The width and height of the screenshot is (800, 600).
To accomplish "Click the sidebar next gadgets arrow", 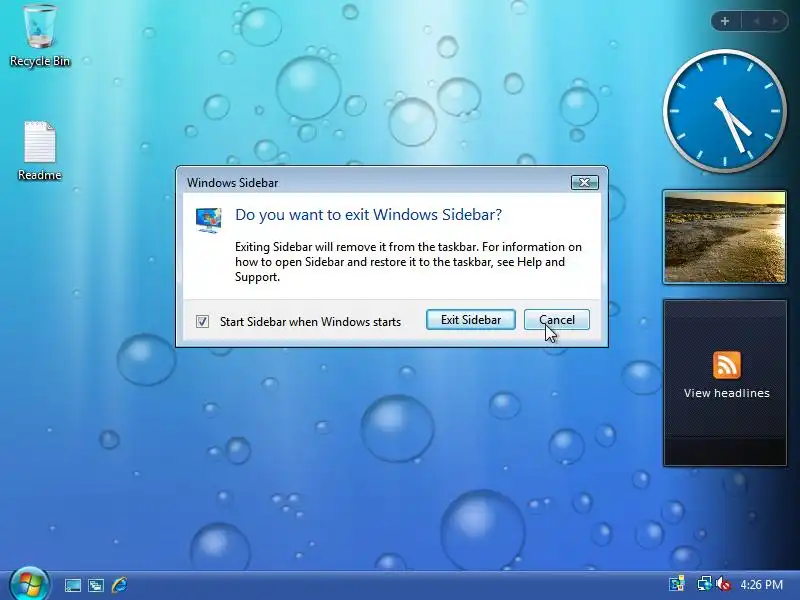I will (x=776, y=21).
